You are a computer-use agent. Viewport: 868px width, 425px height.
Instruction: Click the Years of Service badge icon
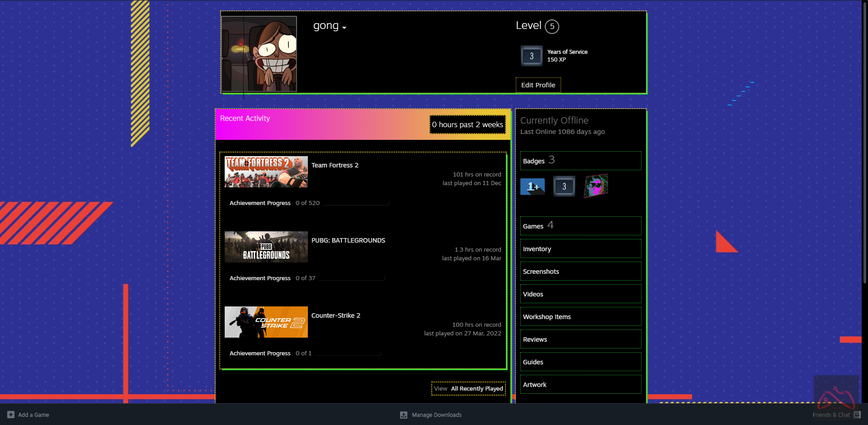[532, 56]
